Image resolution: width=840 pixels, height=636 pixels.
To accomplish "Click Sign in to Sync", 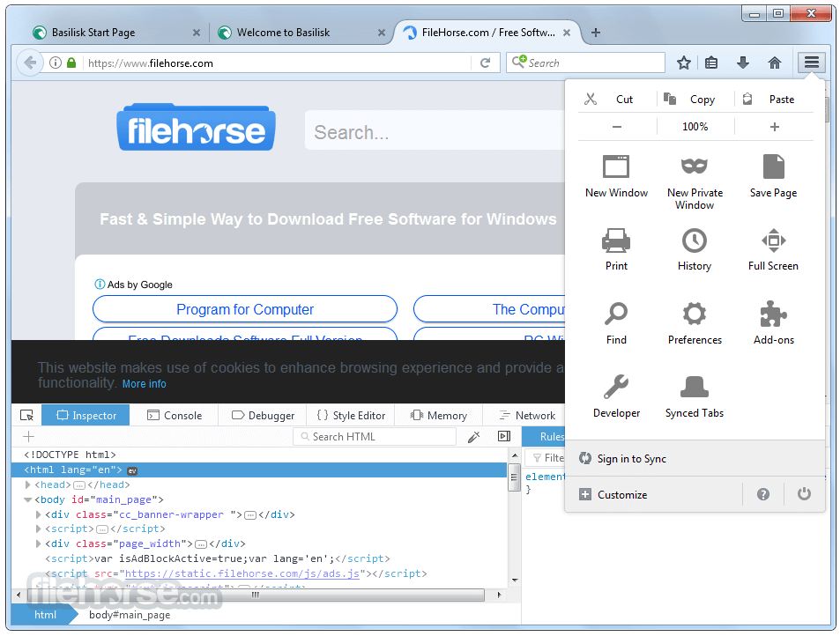I will tap(695, 459).
